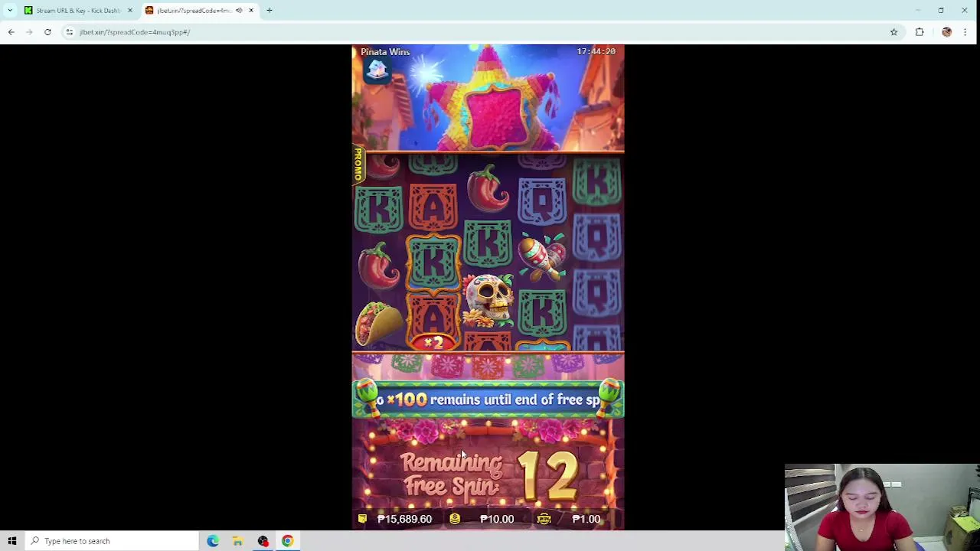Viewport: 980px width, 551px height.
Task: Open site information icon in address bar
Action: point(69,32)
